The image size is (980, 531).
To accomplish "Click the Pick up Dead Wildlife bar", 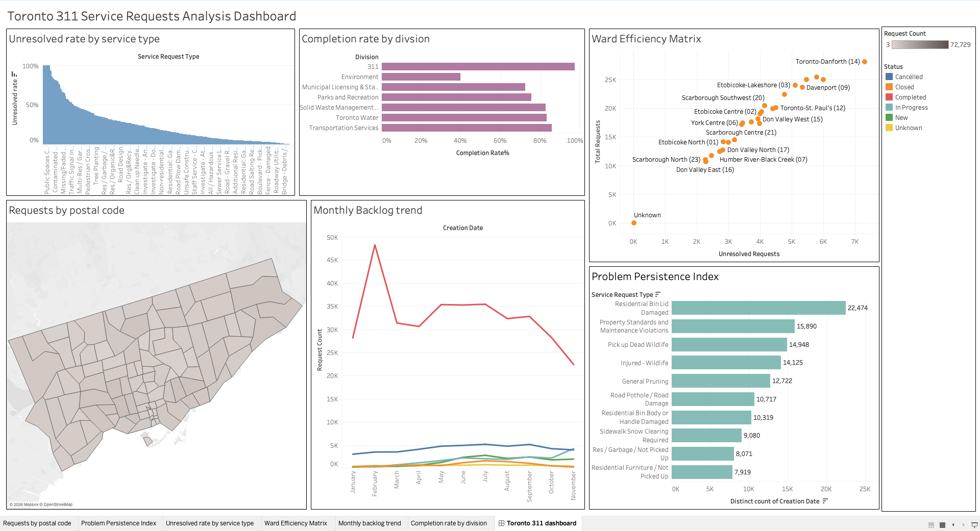I will point(729,344).
